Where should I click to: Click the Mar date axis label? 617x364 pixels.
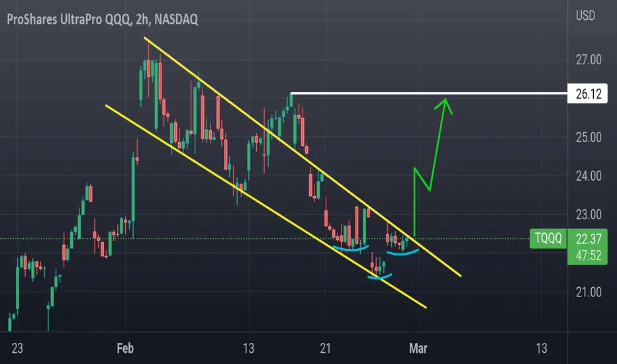[418, 348]
